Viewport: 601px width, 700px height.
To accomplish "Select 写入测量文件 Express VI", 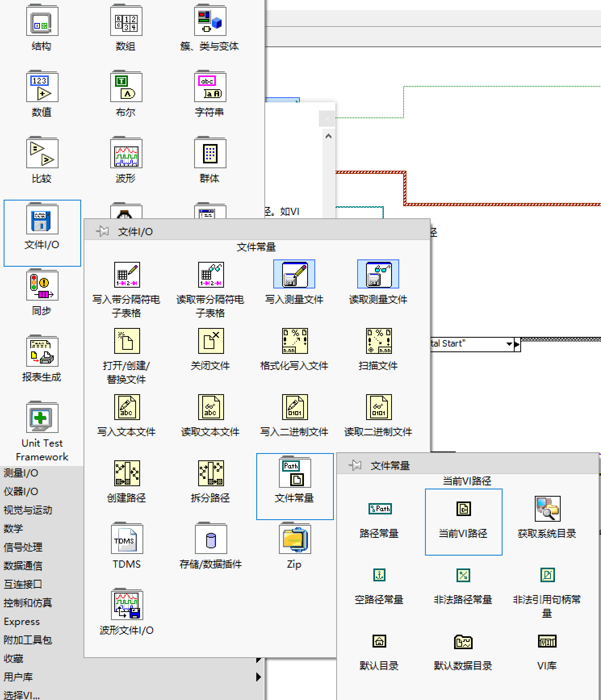I will pos(294,274).
